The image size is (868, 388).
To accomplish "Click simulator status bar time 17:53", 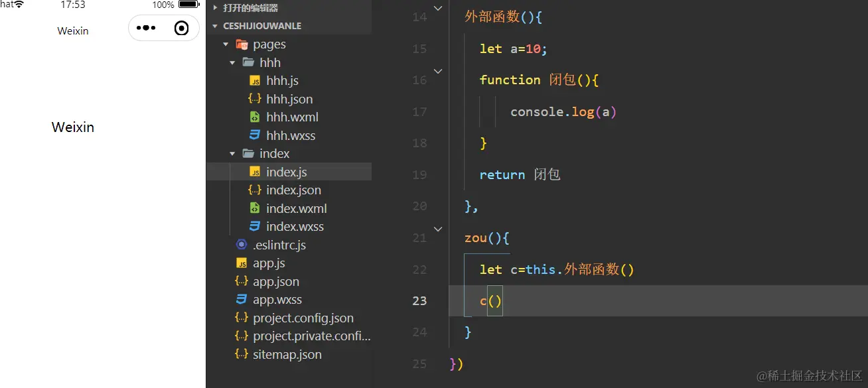I will [72, 5].
